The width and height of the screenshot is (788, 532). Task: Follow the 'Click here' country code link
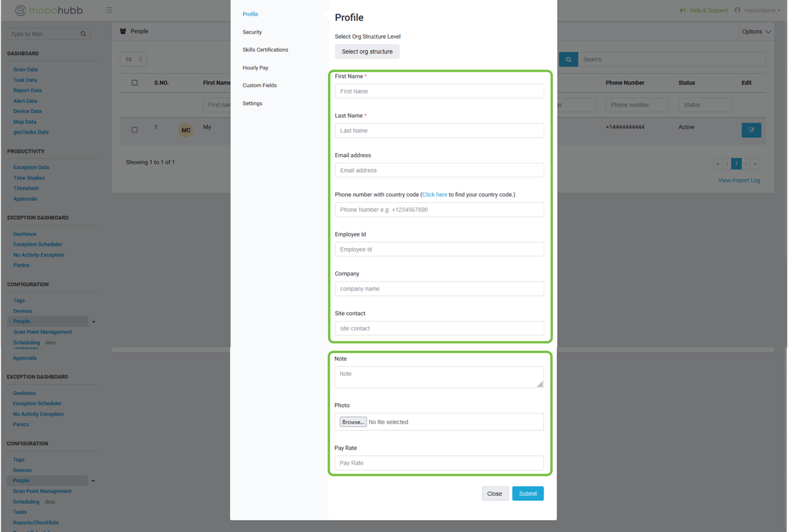click(434, 195)
